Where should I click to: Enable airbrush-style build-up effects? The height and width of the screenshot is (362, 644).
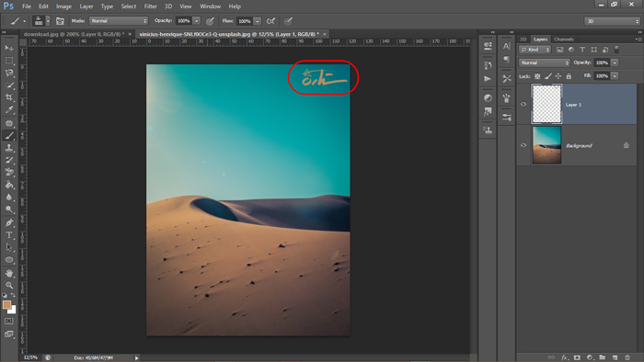tap(270, 21)
